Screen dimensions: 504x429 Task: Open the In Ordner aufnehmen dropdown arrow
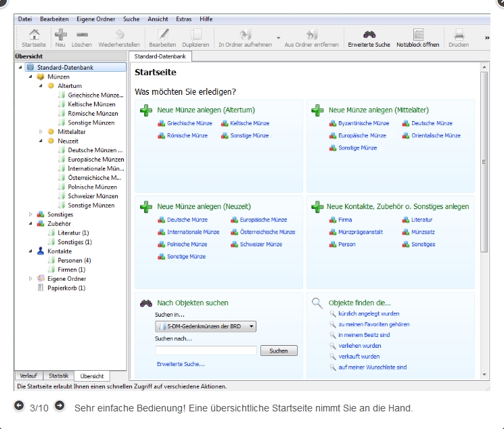click(279, 38)
